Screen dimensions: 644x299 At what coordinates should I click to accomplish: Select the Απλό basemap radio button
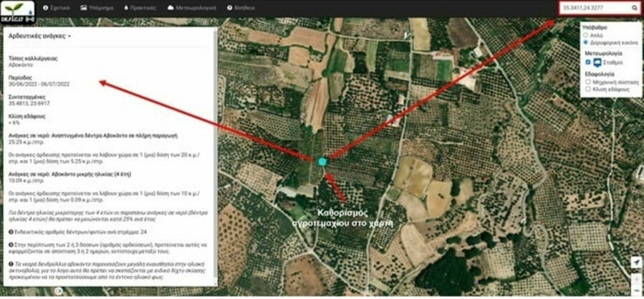[x=586, y=35]
